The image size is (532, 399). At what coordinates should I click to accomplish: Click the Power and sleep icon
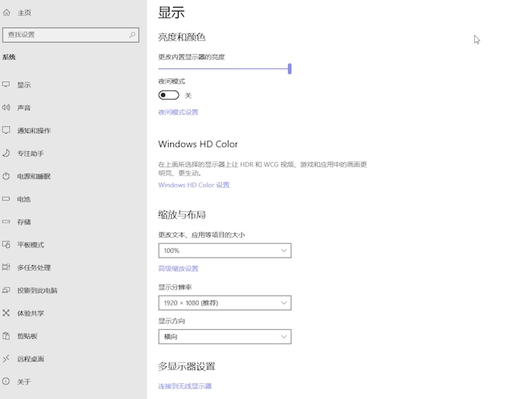[x=6, y=176]
